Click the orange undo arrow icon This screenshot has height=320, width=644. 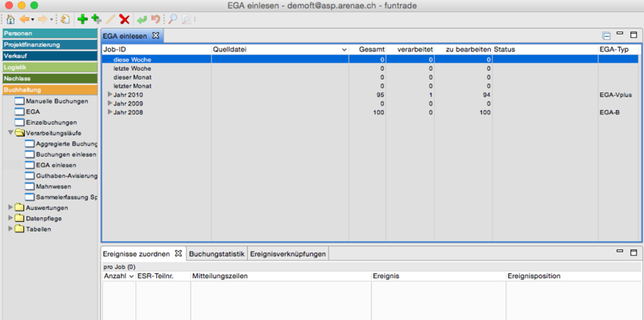tap(155, 18)
